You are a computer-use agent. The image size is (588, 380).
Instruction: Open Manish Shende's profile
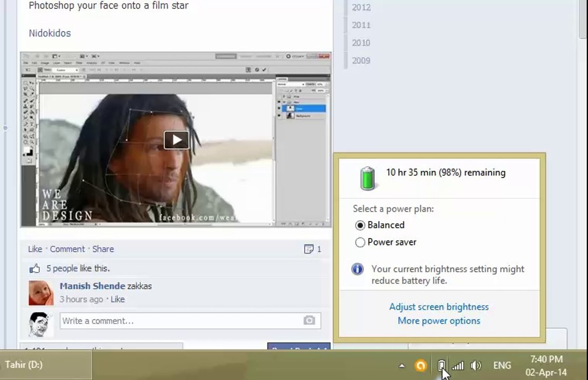click(x=92, y=286)
